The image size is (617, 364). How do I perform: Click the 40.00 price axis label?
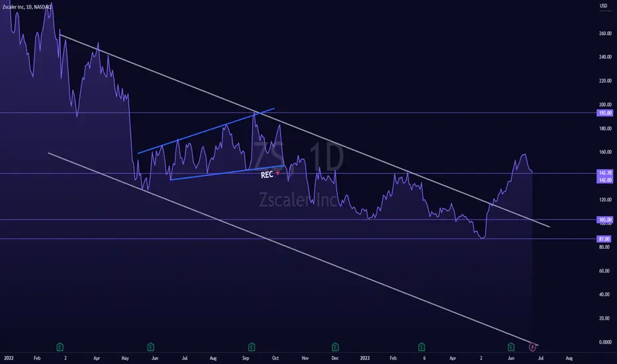pos(605,295)
